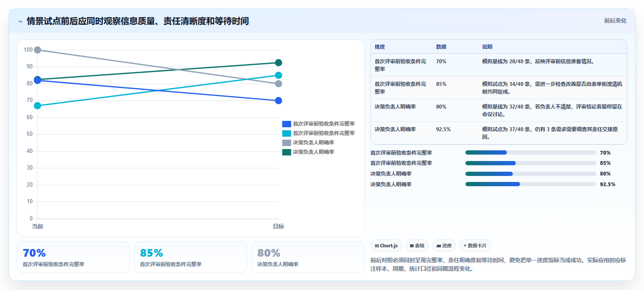Image resolution: width=644 pixels, height=290 pixels.
Task: Click the progress bar showing 85%
Action: (x=531, y=163)
